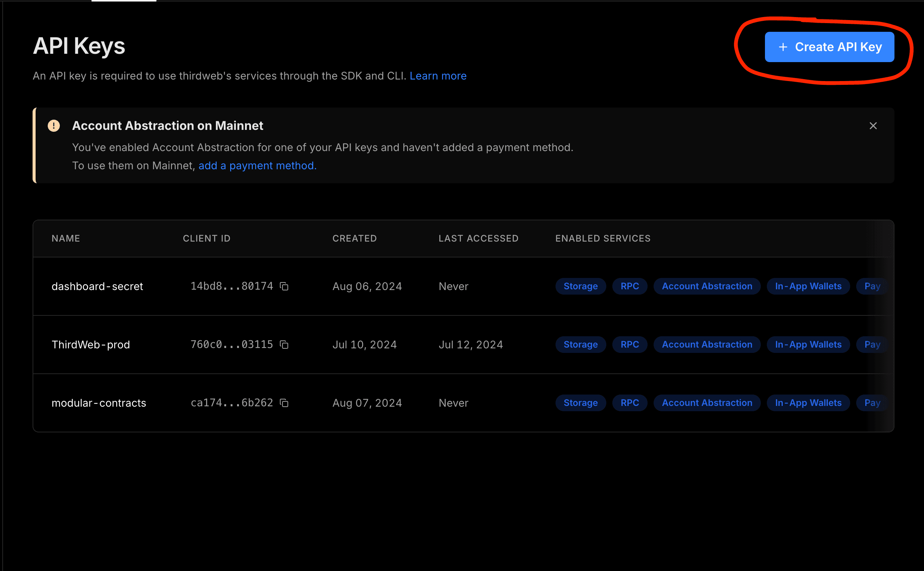Click the Last Accessed column header
Image resolution: width=924 pixels, height=571 pixels.
click(x=478, y=238)
